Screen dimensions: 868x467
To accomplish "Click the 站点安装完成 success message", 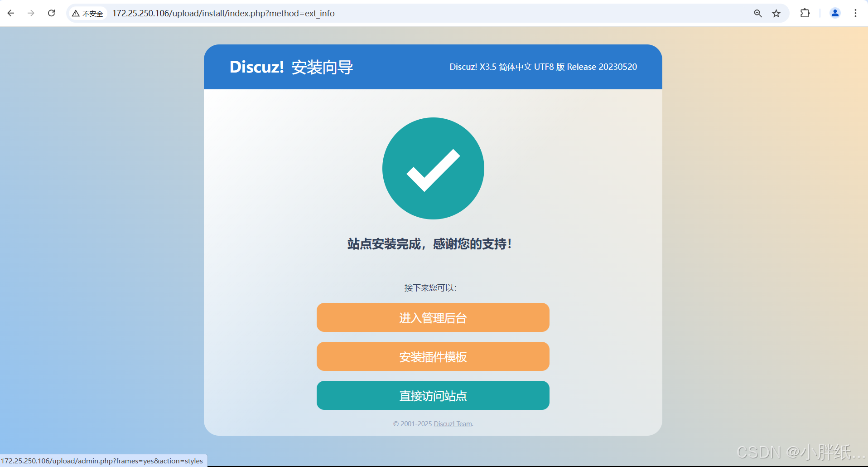I will click(429, 244).
